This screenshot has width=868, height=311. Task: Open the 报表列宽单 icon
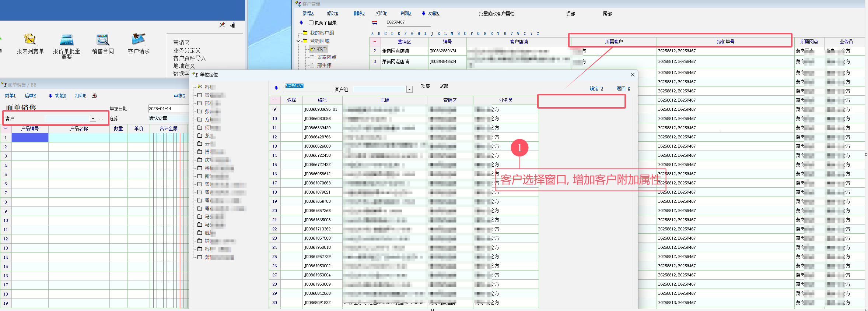(30, 39)
